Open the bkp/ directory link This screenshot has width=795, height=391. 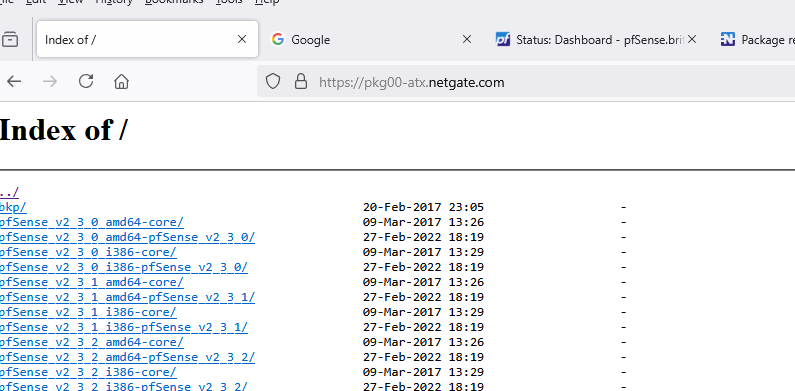click(x=13, y=207)
